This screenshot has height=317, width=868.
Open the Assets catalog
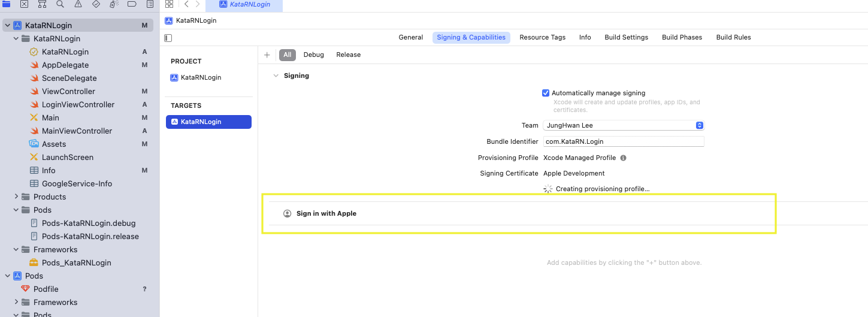(54, 144)
